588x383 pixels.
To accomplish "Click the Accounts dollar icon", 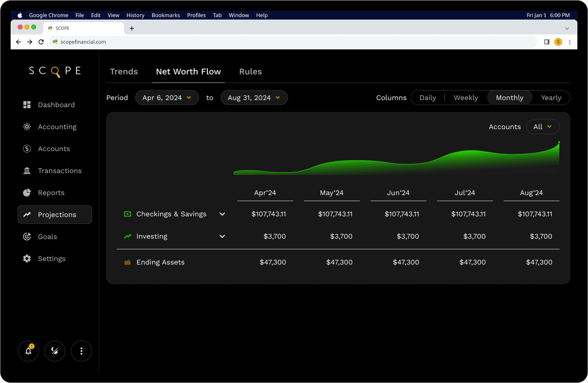I will coord(27,149).
